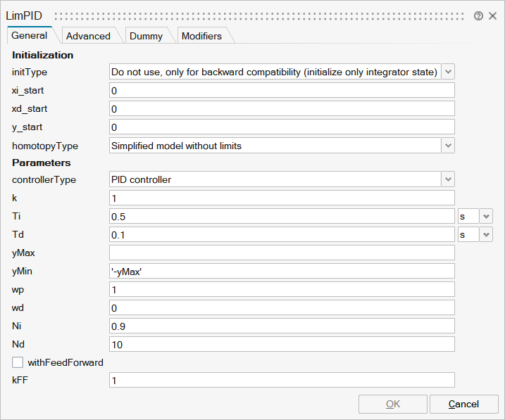Open the controllerType dropdown list
The image size is (505, 420).
click(448, 179)
